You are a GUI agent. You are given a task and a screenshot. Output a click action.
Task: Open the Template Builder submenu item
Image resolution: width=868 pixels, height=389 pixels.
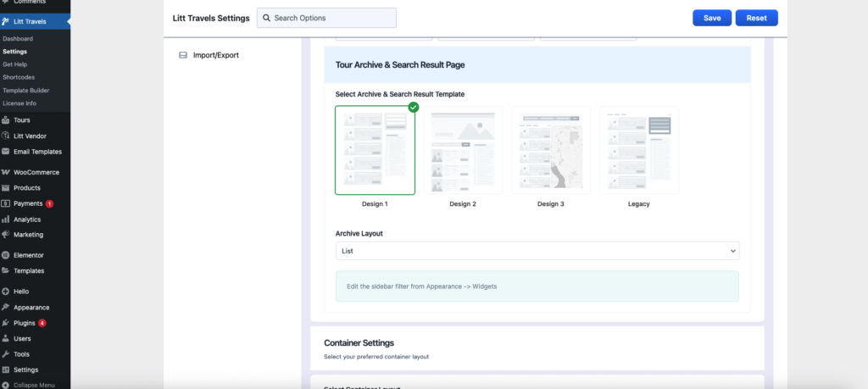point(25,90)
